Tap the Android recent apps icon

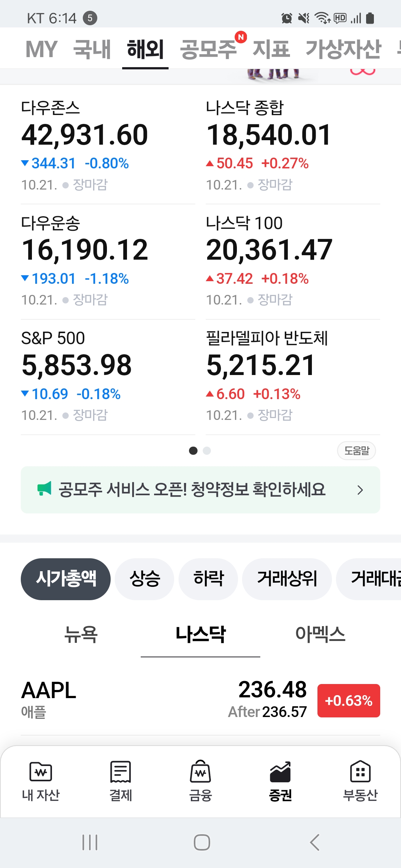90,842
